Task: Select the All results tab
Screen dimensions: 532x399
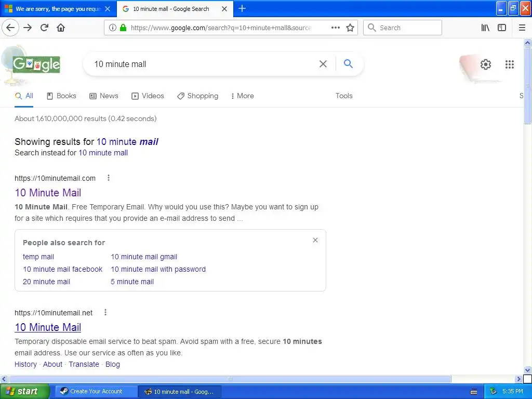Action: click(x=24, y=96)
